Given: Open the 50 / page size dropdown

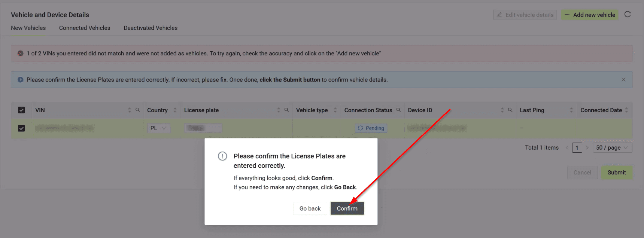Looking at the screenshot, I should (x=612, y=148).
